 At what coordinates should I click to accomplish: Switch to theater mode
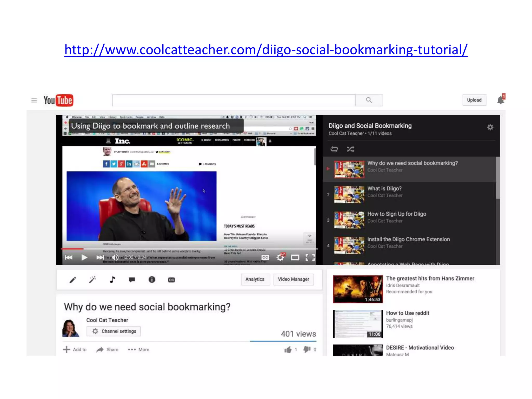coord(295,257)
